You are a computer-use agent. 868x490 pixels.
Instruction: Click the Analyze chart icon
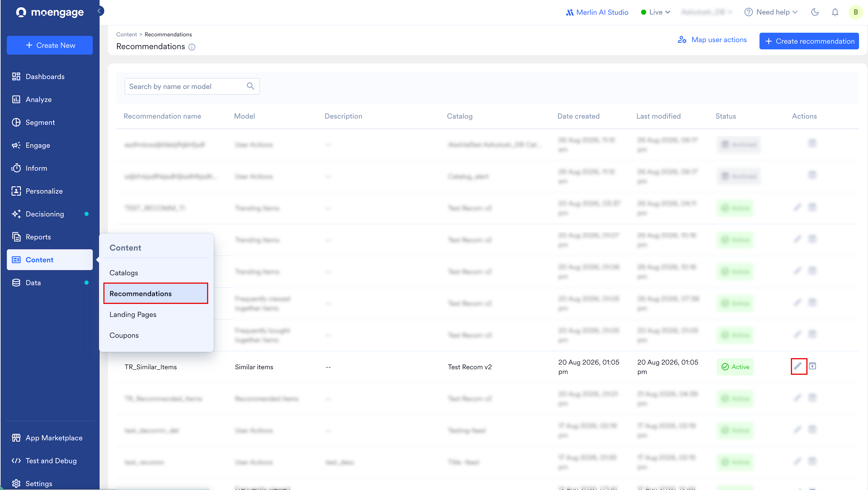(16, 99)
